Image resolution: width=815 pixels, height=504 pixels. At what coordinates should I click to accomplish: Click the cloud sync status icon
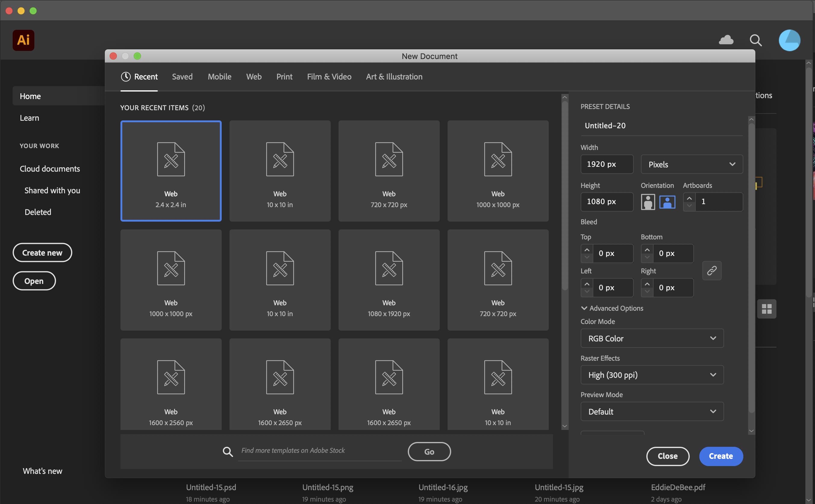coord(726,39)
